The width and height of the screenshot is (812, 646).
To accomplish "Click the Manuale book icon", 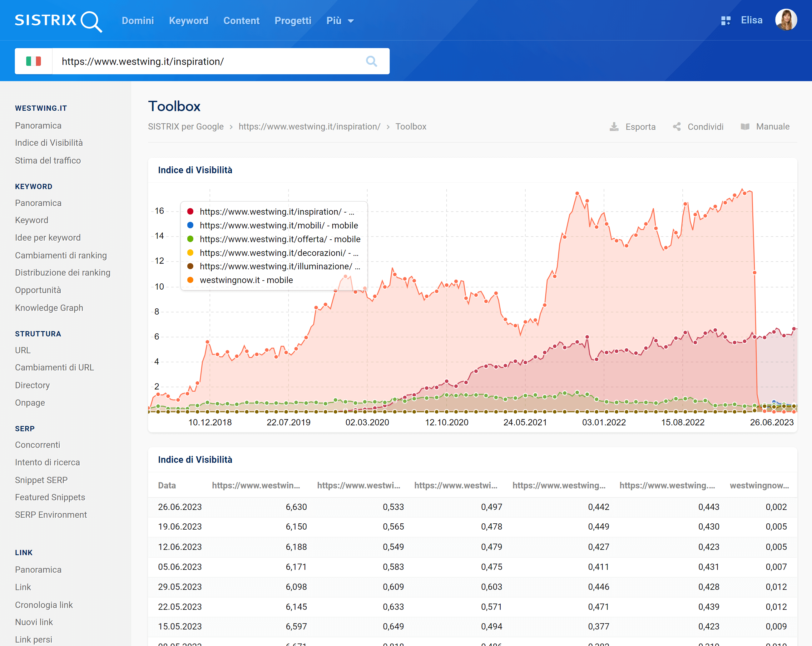I will click(745, 127).
